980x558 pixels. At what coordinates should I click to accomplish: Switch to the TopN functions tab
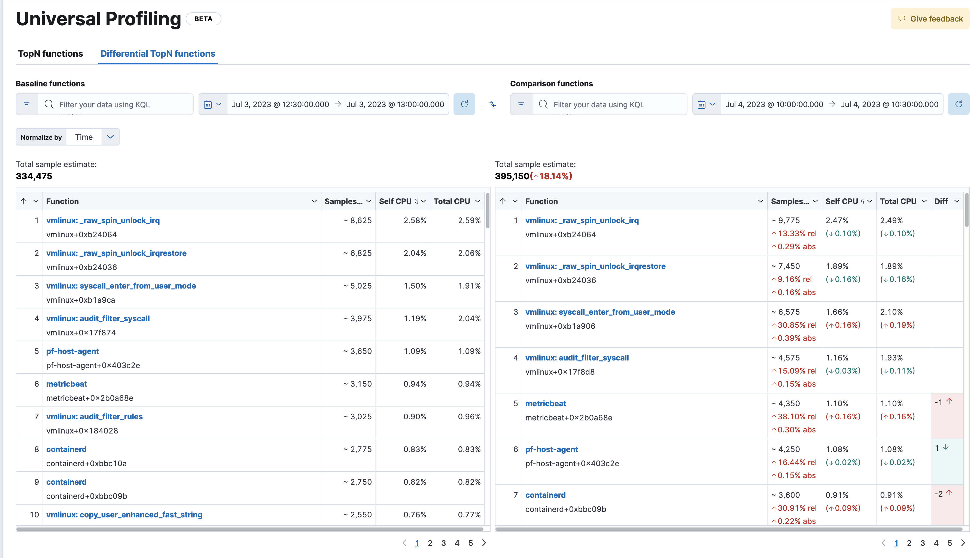tap(50, 54)
